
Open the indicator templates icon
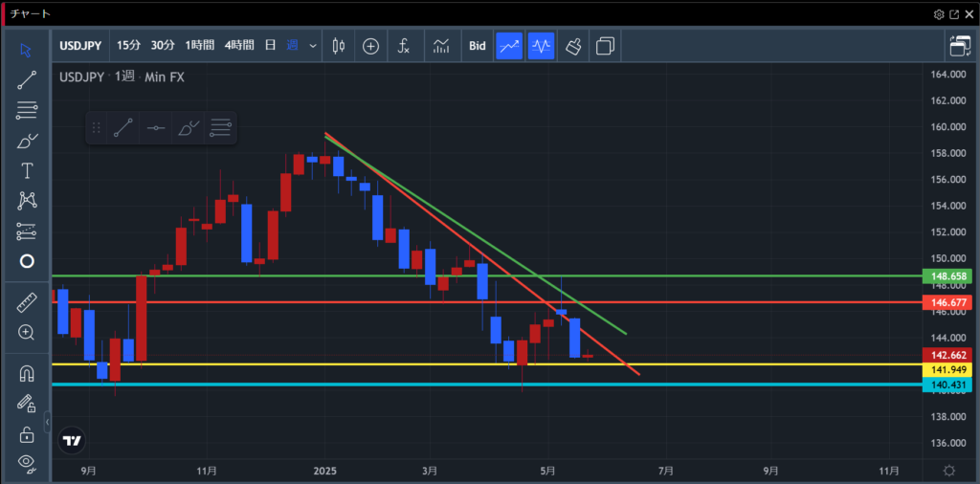[441, 46]
